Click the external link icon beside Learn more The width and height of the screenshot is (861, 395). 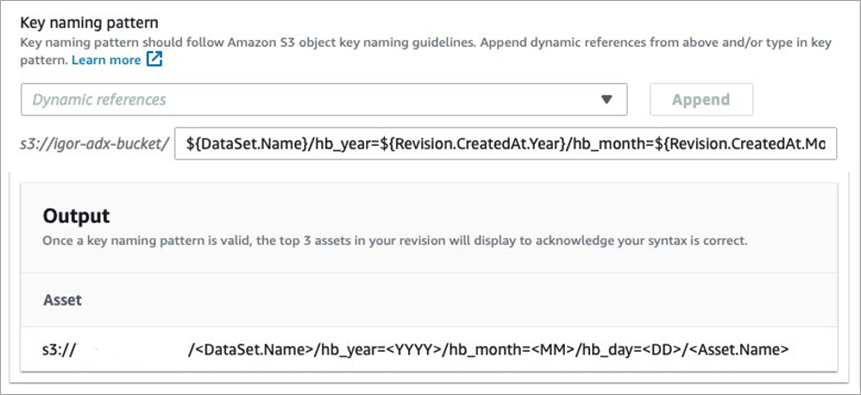(154, 59)
